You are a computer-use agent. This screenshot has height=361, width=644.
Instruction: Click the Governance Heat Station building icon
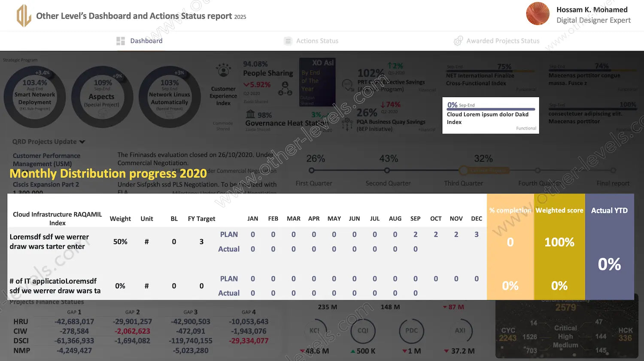click(x=250, y=114)
